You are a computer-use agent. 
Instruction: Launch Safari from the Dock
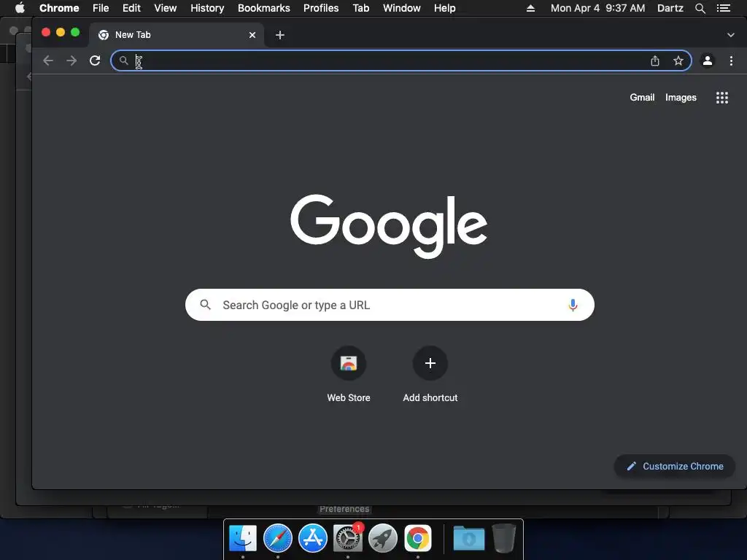click(278, 538)
